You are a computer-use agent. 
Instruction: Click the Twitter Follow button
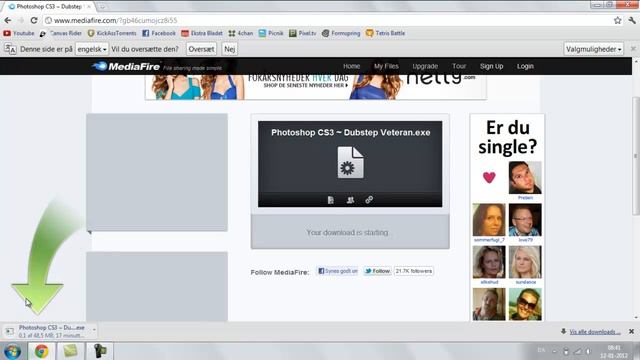tap(377, 271)
